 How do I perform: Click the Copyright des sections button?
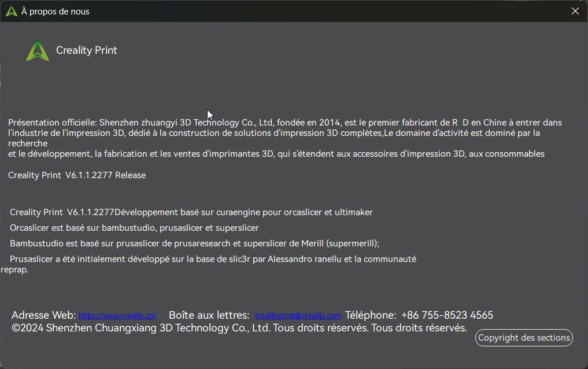click(524, 338)
